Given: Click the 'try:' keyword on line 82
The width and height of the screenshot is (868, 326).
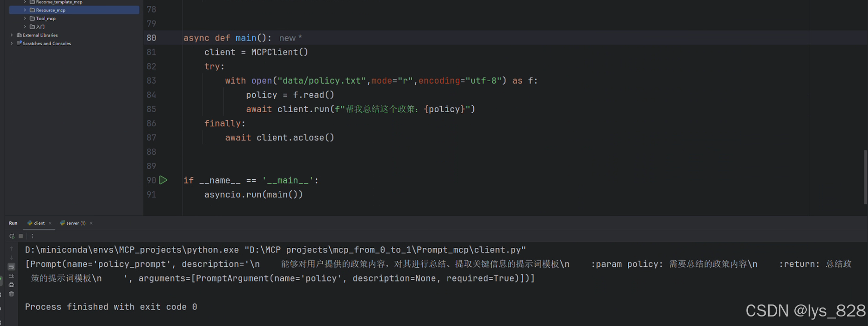Looking at the screenshot, I should click(215, 67).
